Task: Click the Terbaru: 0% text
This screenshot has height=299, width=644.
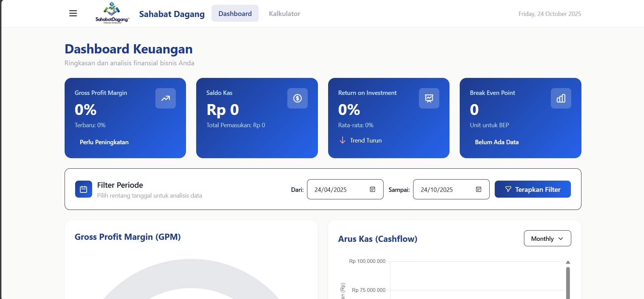Action: pos(90,125)
